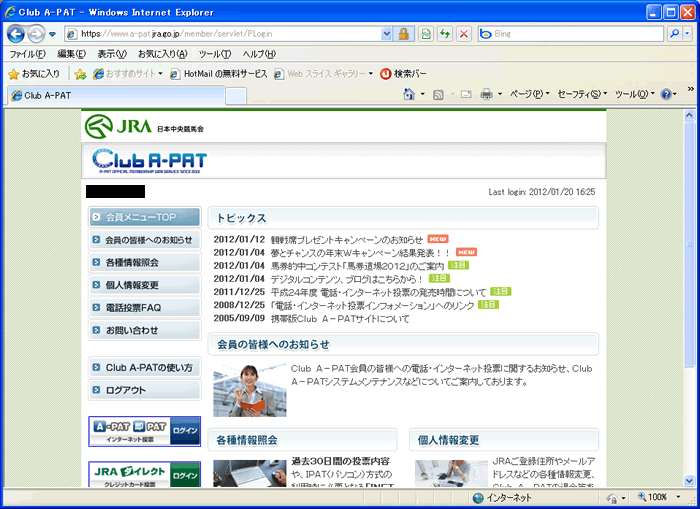
Task: Click the RSS feeds icon
Action: [x=438, y=95]
